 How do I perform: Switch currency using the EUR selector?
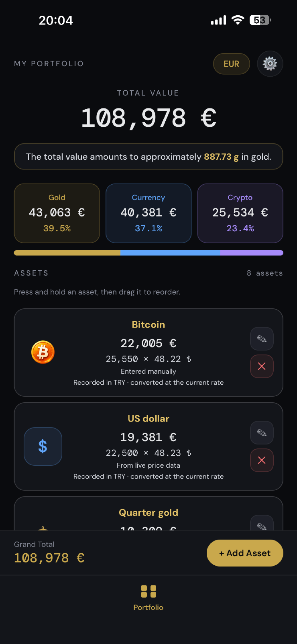[x=231, y=64]
